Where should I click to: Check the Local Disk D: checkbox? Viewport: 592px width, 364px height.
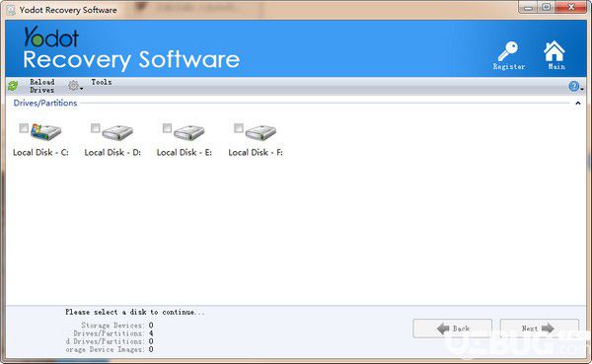coord(96,128)
